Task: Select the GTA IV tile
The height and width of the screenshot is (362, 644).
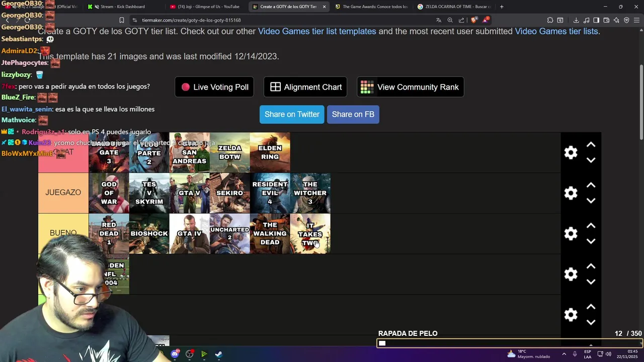Action: click(190, 234)
